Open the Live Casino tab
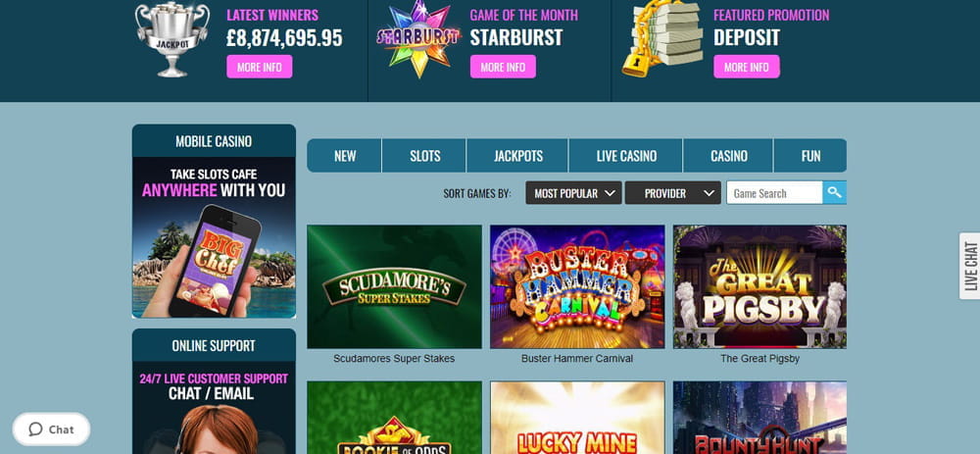 [x=626, y=156]
